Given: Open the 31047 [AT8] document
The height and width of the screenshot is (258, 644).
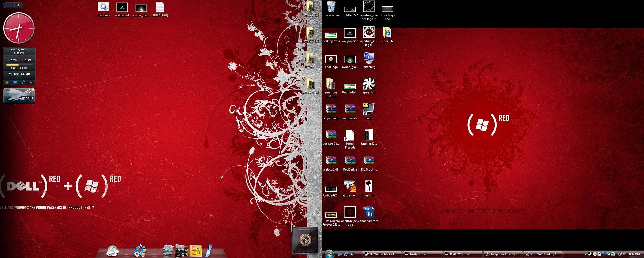Looking at the screenshot, I should click(160, 9).
